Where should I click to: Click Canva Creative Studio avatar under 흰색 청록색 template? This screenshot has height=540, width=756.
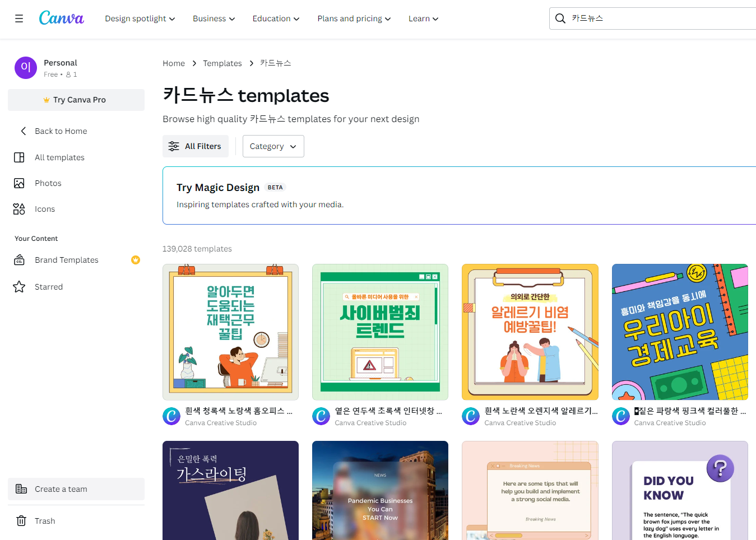171,416
